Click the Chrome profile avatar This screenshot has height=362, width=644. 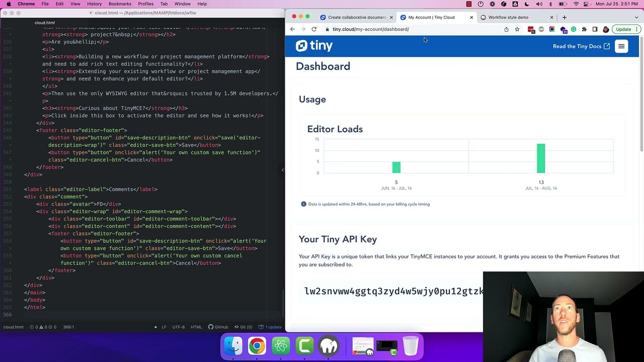click(606, 29)
